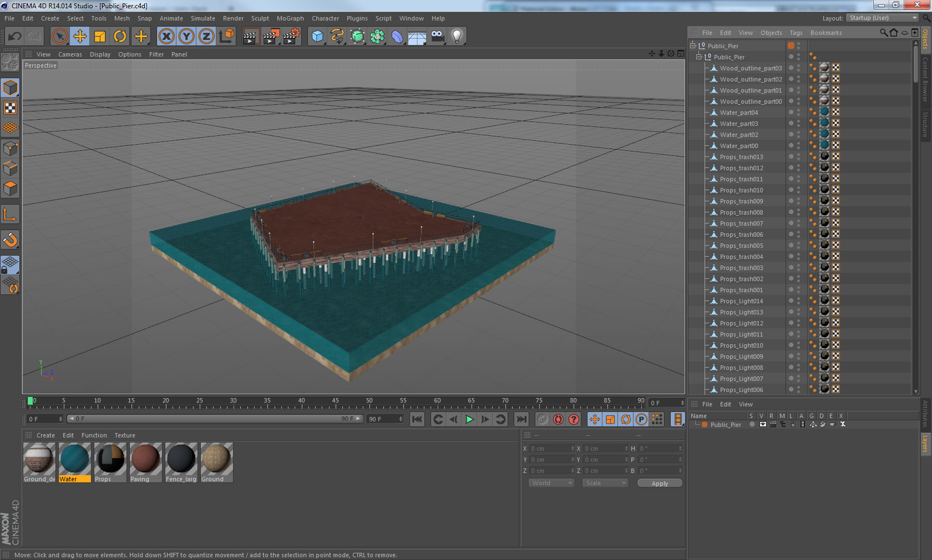Add a Light object
932x560 pixels.
click(x=457, y=37)
